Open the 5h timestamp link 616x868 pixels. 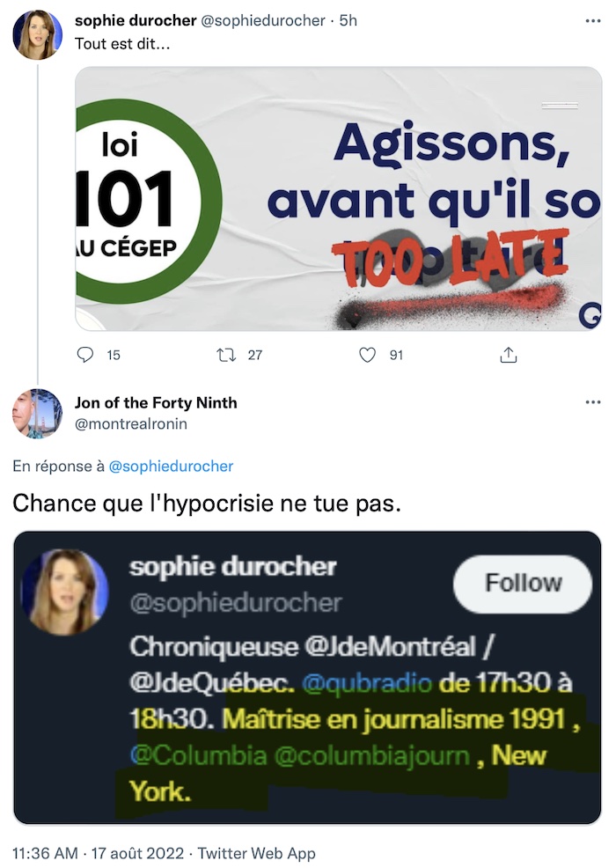point(348,20)
